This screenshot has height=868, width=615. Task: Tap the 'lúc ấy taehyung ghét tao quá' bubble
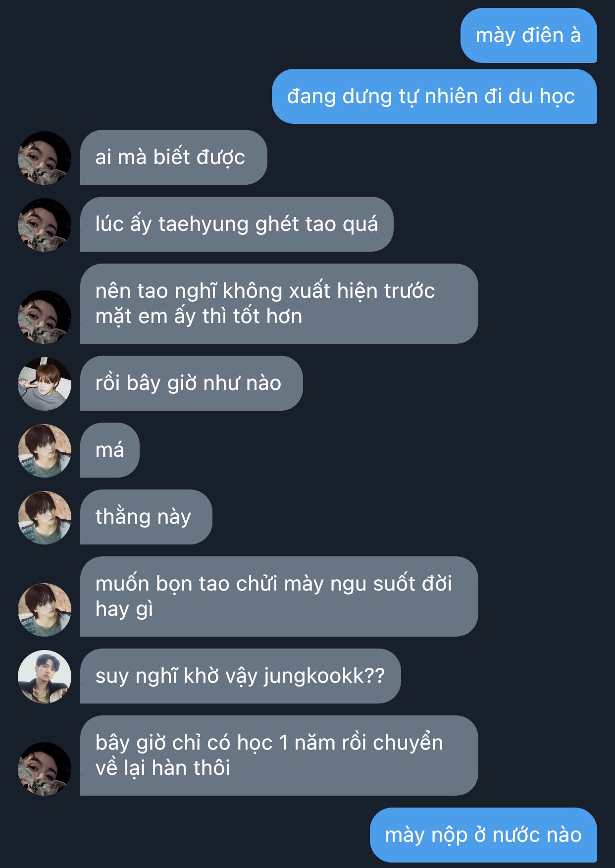click(x=237, y=224)
